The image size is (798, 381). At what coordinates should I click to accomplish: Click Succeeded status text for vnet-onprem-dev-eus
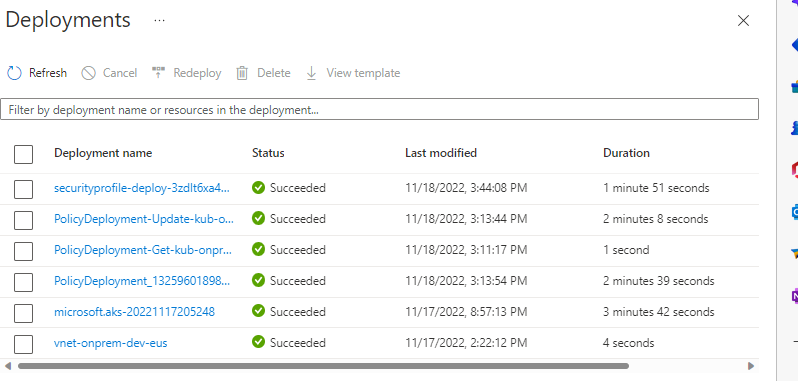coord(298,343)
